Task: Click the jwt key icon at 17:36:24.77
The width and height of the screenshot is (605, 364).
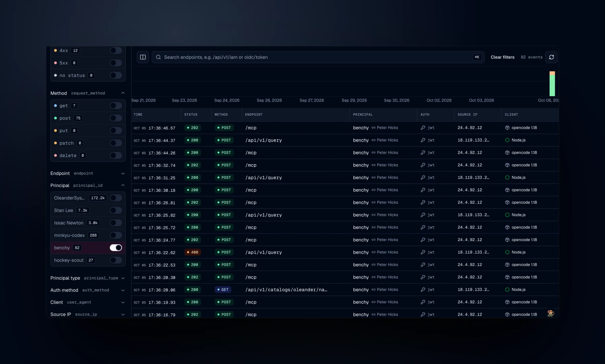Action: tap(423, 240)
